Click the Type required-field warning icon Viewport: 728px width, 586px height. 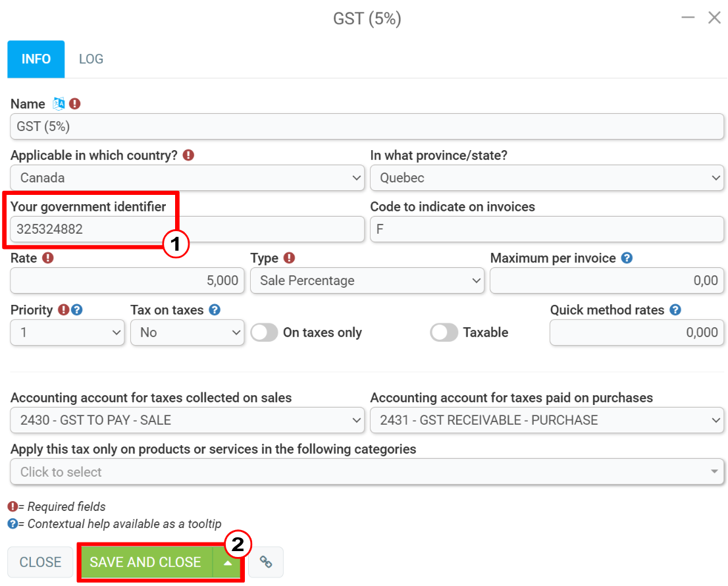click(x=289, y=257)
